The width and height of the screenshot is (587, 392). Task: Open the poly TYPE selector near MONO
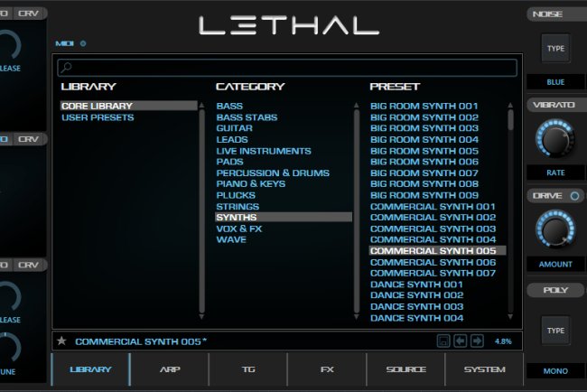(x=555, y=331)
